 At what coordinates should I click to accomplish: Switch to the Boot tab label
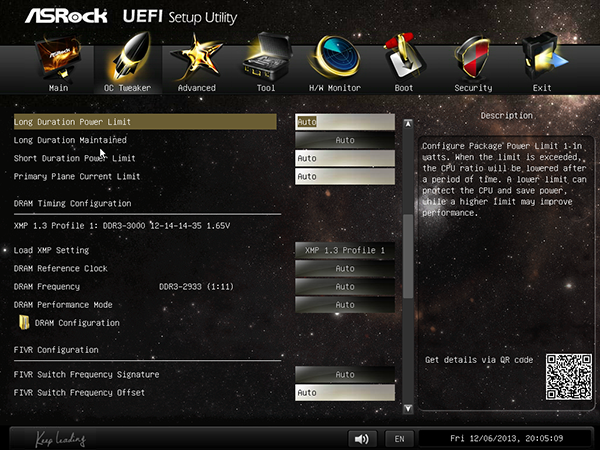404,88
